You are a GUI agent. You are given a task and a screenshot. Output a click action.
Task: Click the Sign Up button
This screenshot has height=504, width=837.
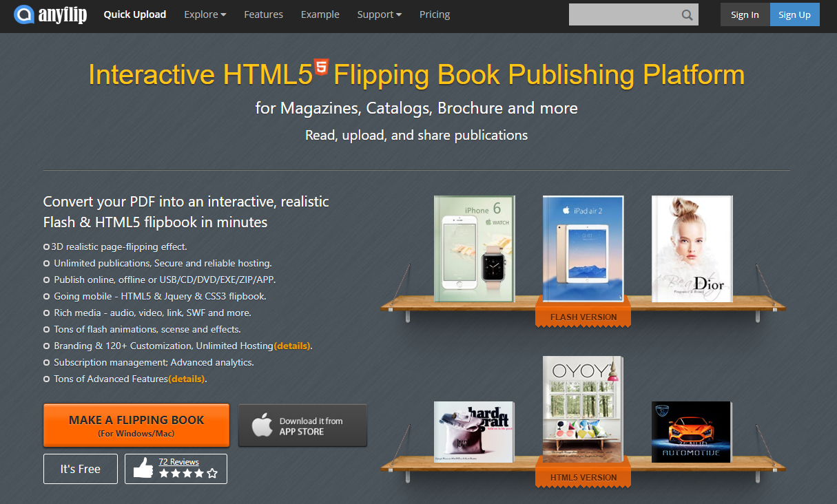point(794,14)
